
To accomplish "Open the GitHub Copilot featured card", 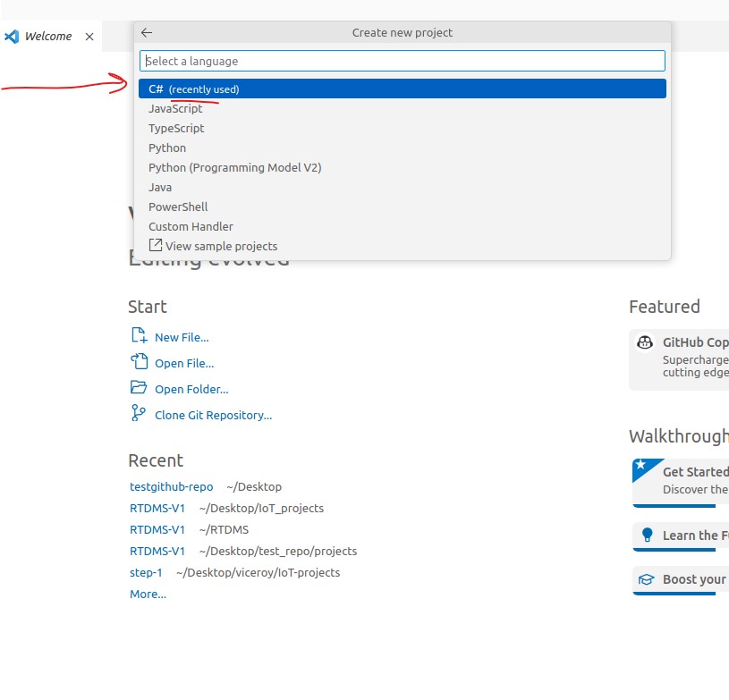I will 679,359.
